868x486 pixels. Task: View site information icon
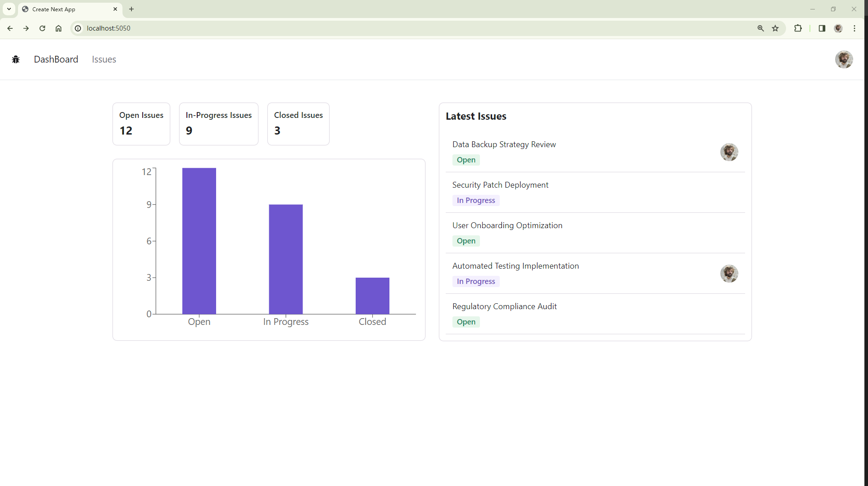coord(78,28)
